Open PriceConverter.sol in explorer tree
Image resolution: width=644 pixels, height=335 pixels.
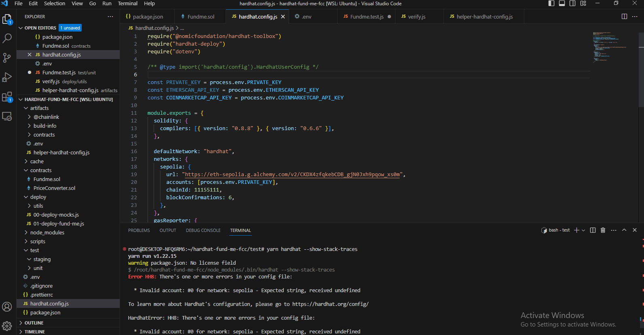54,188
